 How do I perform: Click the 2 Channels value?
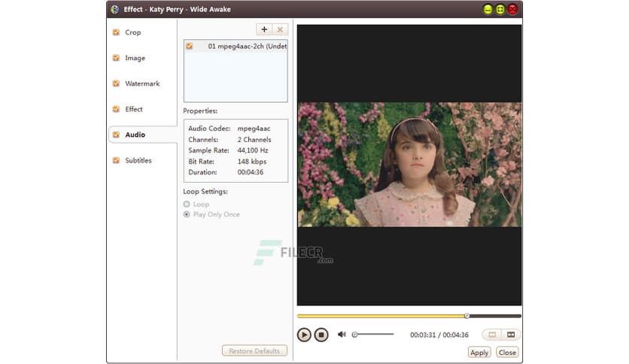[x=254, y=139]
